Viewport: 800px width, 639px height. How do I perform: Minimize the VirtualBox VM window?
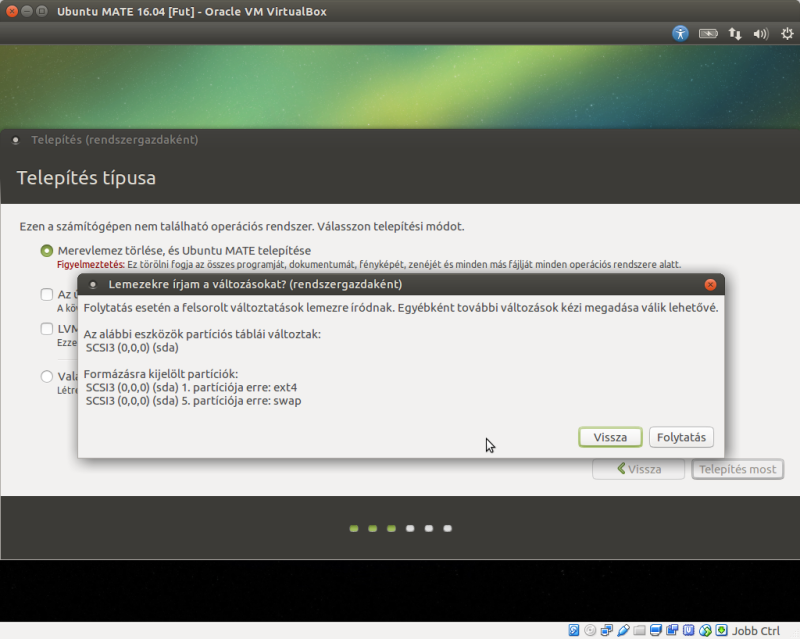coord(27,11)
